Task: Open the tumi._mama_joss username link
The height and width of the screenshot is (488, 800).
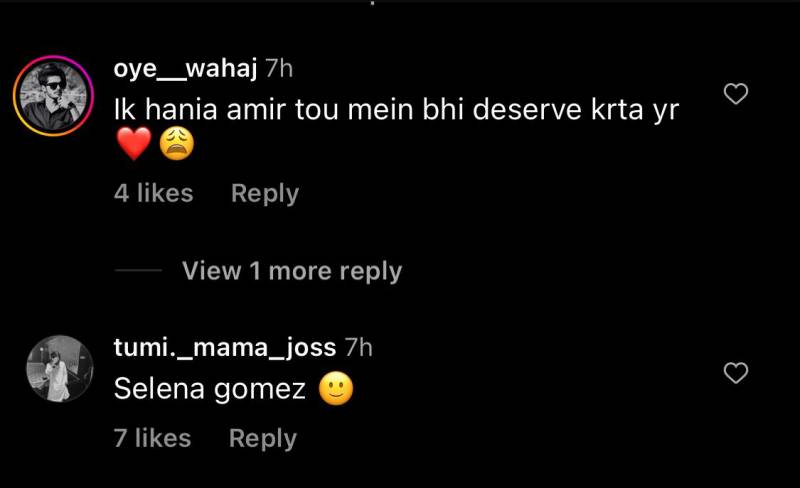Action: coord(225,347)
